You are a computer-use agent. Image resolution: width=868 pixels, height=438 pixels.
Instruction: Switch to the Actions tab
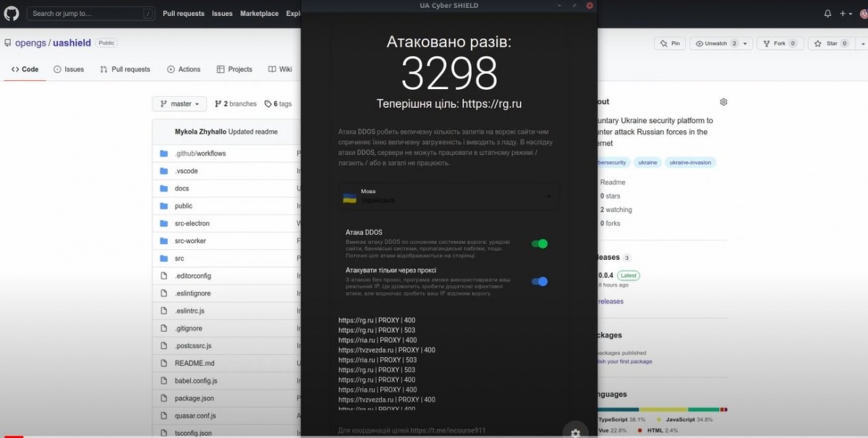(183, 70)
